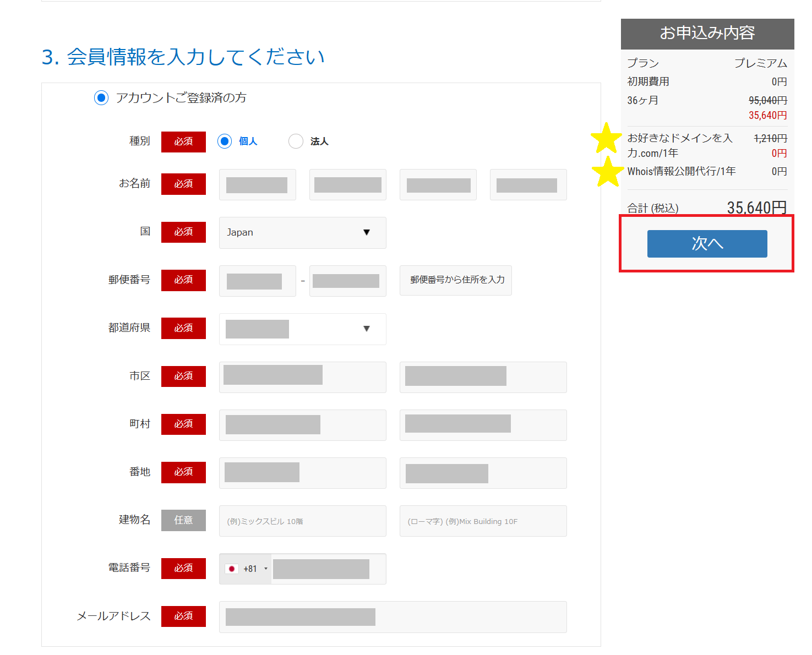Choose 個人 as the account type
The width and height of the screenshot is (812, 655).
coord(225,141)
